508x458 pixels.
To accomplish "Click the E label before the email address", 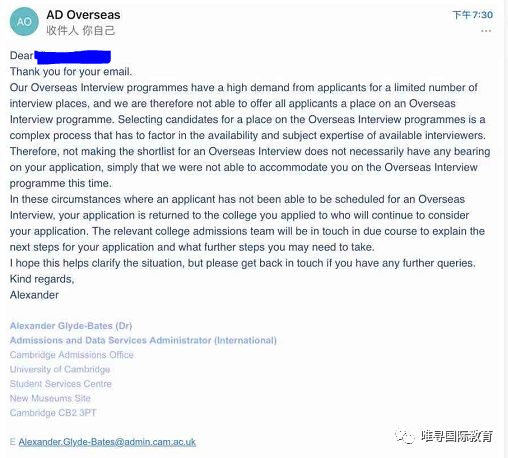I will click(x=13, y=442).
